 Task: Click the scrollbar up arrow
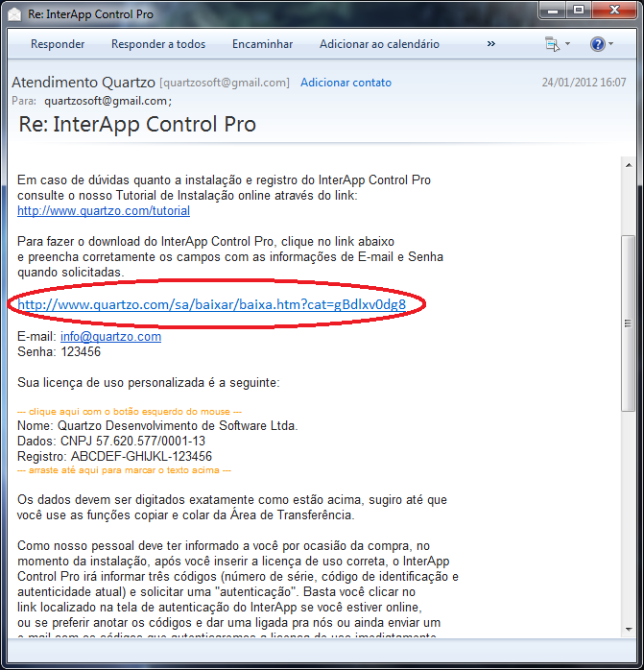click(629, 165)
